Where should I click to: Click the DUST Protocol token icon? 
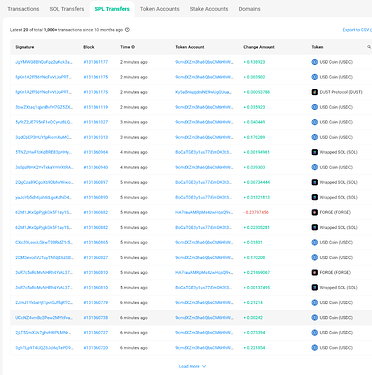click(314, 92)
